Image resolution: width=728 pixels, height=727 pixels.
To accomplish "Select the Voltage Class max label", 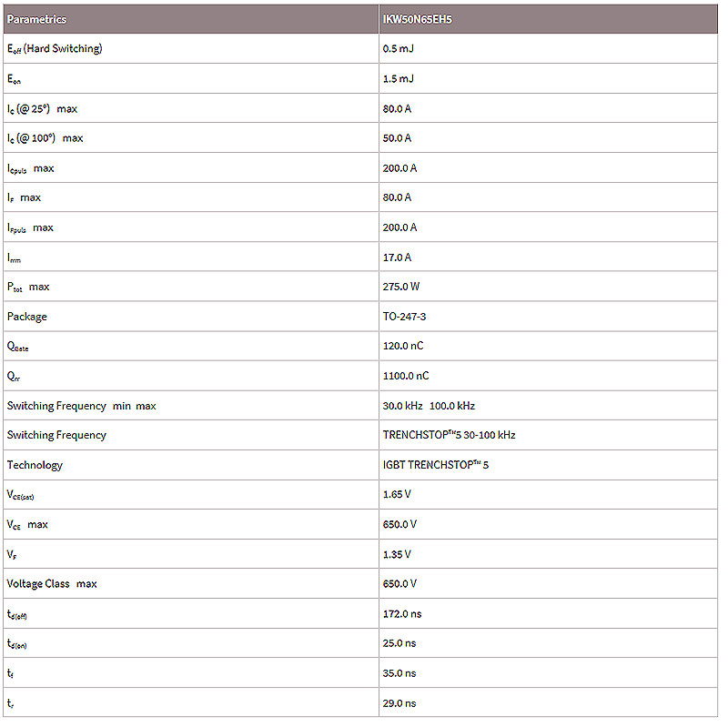I will tap(52, 583).
